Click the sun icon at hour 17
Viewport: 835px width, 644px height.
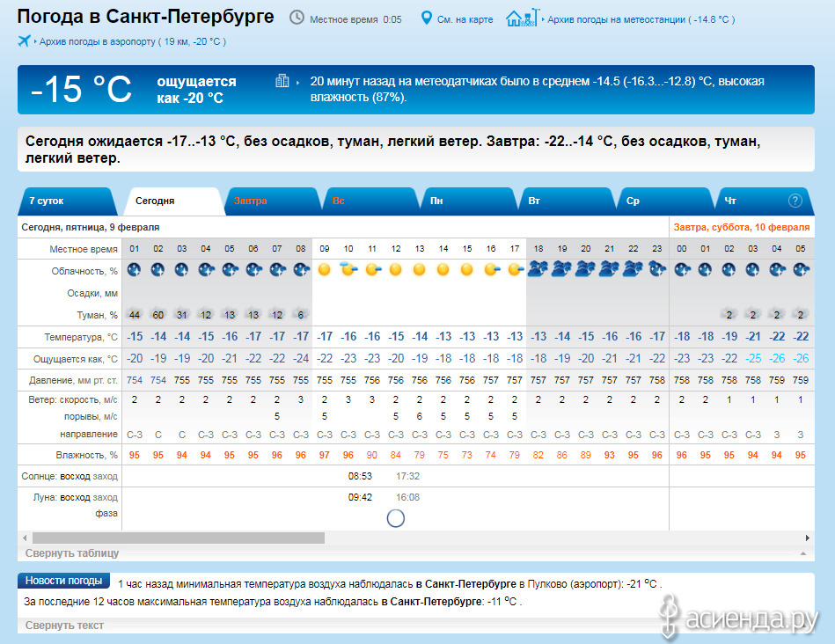point(515,269)
